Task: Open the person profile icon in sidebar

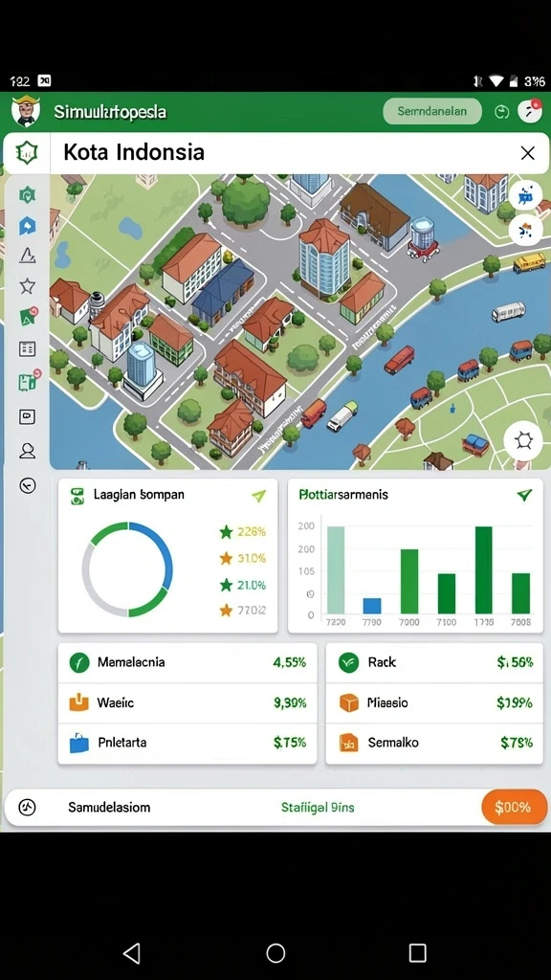Action: click(x=27, y=451)
